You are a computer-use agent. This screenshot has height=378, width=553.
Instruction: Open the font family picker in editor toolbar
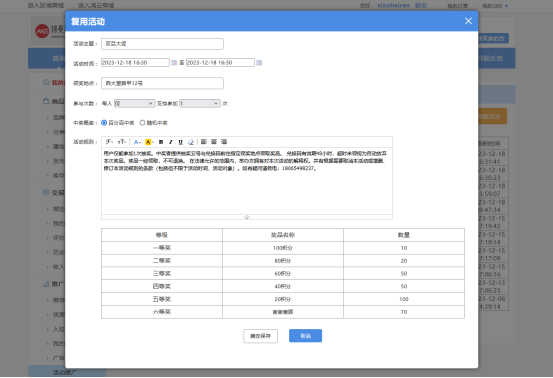[x=109, y=142]
